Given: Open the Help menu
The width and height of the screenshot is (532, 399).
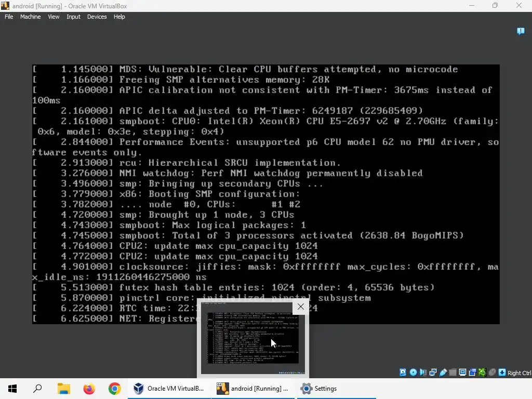Looking at the screenshot, I should pos(119,17).
